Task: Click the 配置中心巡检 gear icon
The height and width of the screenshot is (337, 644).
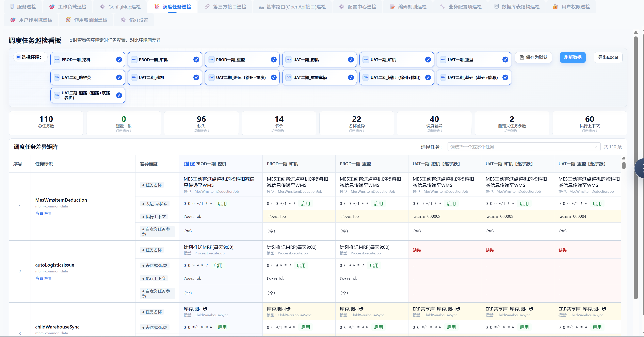Action: 342,7
